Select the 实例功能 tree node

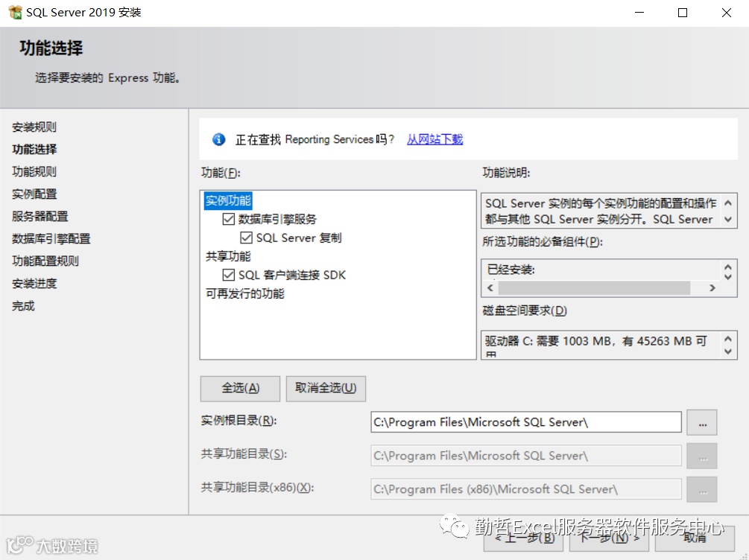[228, 200]
